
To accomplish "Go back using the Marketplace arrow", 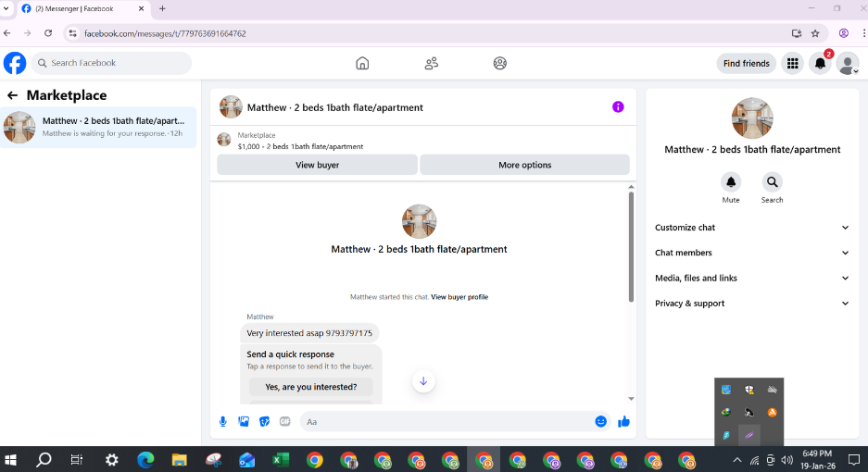I will (12, 95).
